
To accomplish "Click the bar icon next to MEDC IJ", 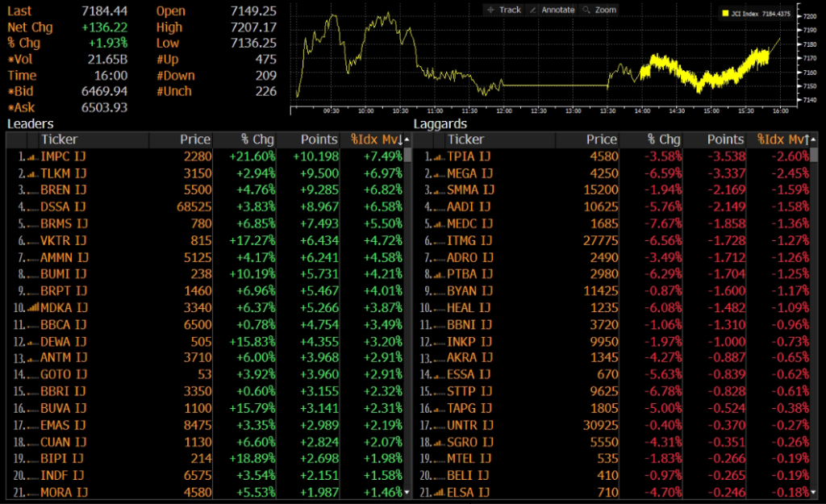I will click(x=437, y=223).
